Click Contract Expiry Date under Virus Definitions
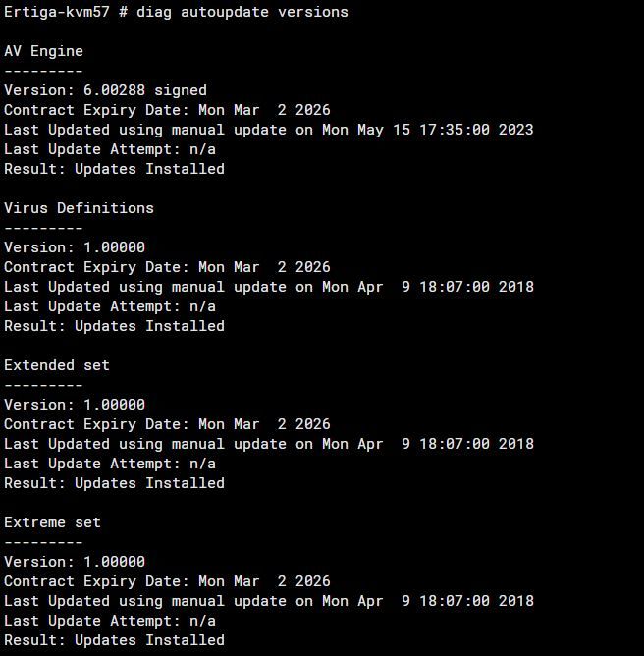The height and width of the screenshot is (656, 644). click(167, 267)
